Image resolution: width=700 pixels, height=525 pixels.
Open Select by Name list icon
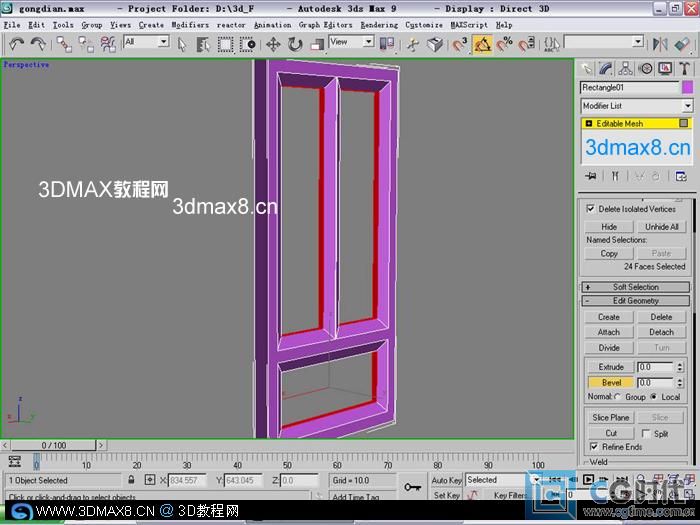pos(203,44)
